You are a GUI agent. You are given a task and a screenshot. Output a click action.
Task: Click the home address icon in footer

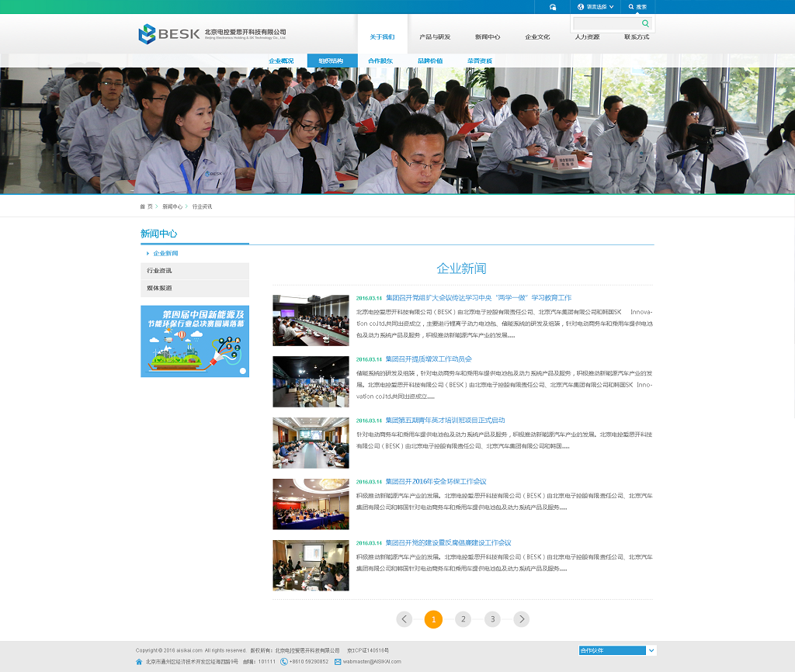(x=139, y=662)
